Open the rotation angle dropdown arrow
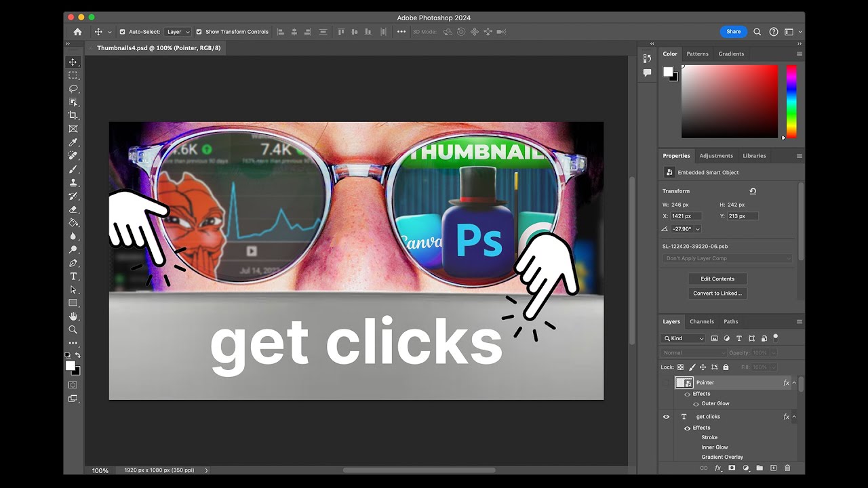868x488 pixels. coord(698,229)
